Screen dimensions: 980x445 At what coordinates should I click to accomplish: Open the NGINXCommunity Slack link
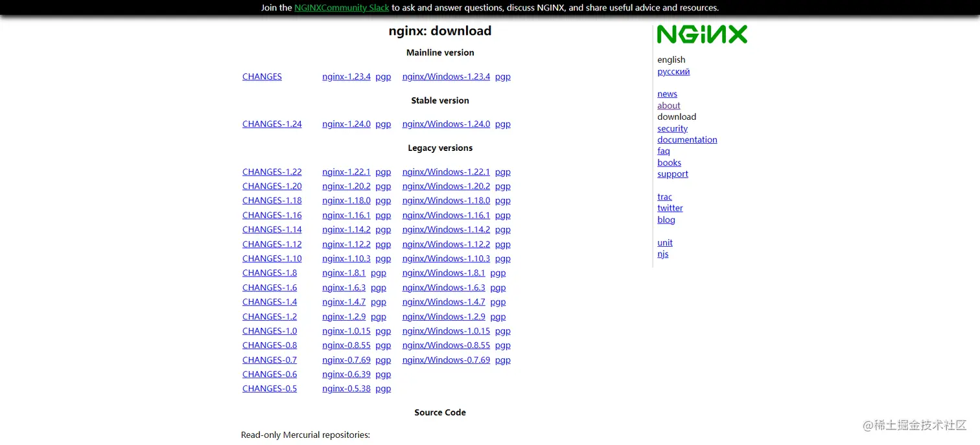pyautogui.click(x=342, y=8)
